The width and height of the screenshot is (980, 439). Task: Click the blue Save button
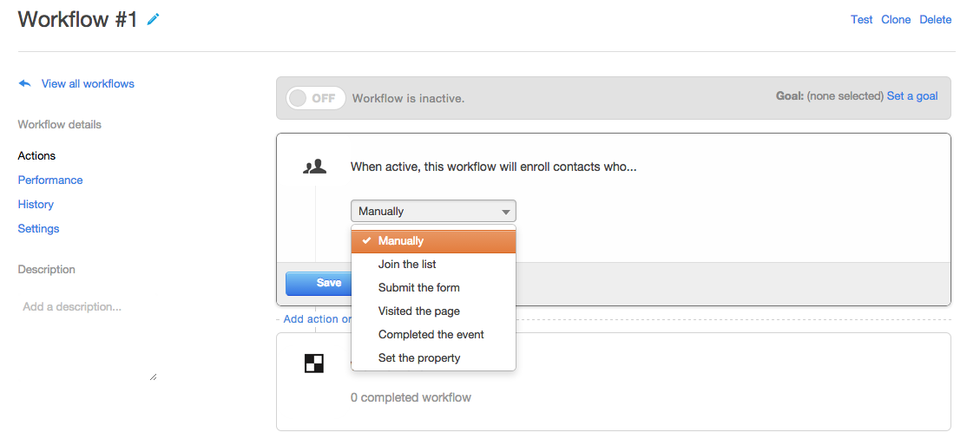click(319, 283)
